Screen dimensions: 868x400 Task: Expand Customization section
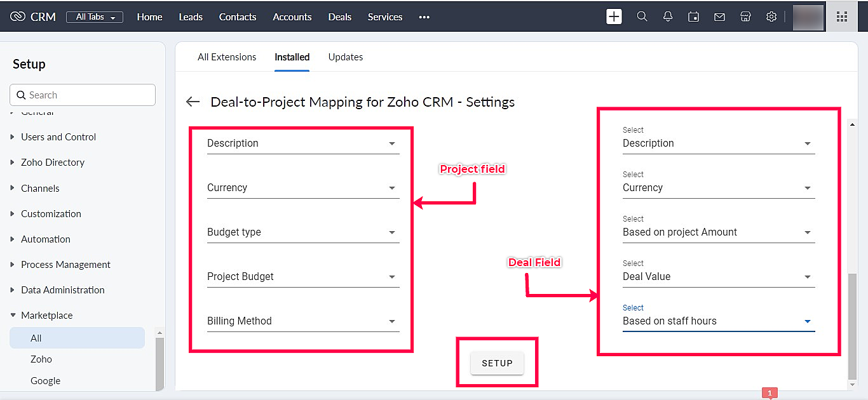[x=51, y=214]
